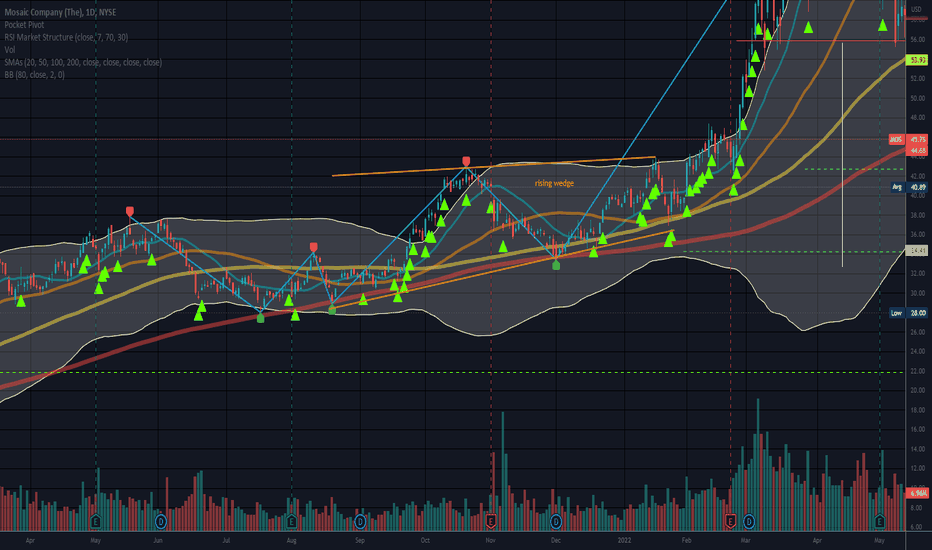Viewport: 932px width, 550px height.
Task: Click the Avg price tag on scale
Action: (x=896, y=187)
